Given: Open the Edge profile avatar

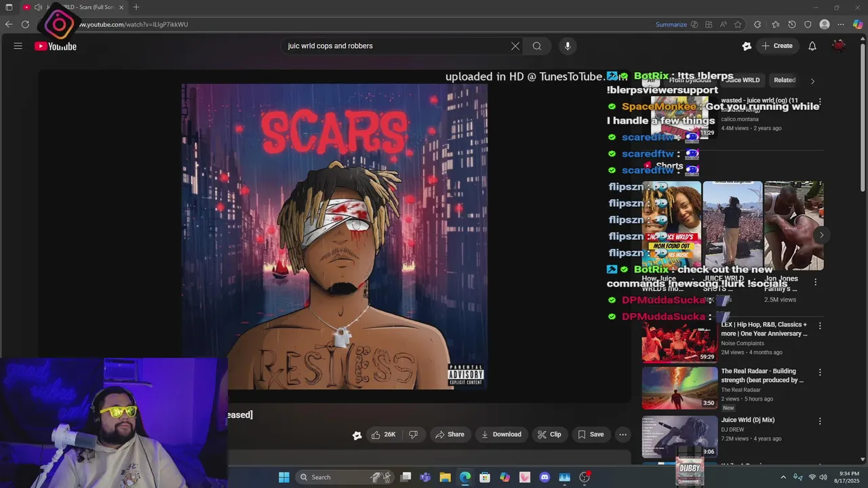Looking at the screenshot, I should pos(825,24).
